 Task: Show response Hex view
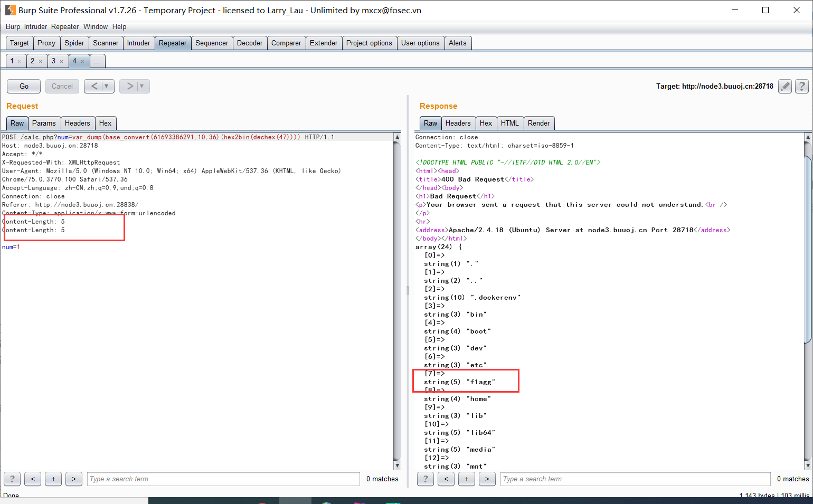[486, 123]
